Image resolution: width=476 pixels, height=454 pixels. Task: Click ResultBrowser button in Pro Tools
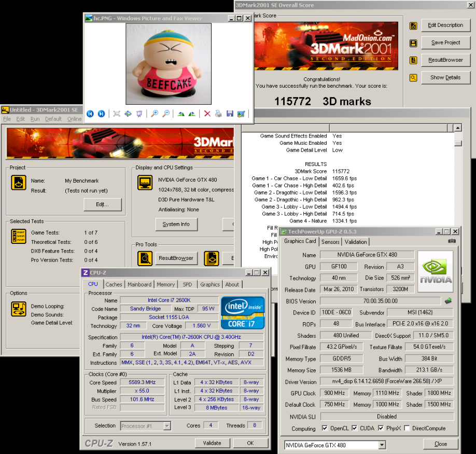click(176, 258)
